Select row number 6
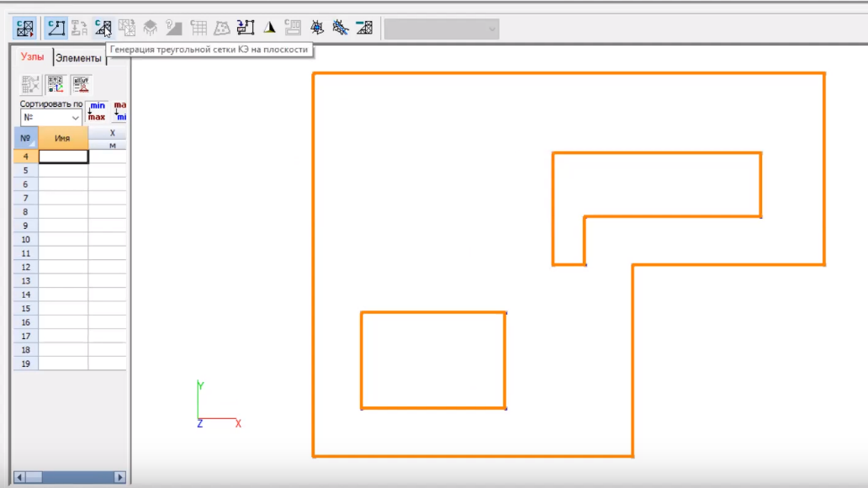 [25, 184]
